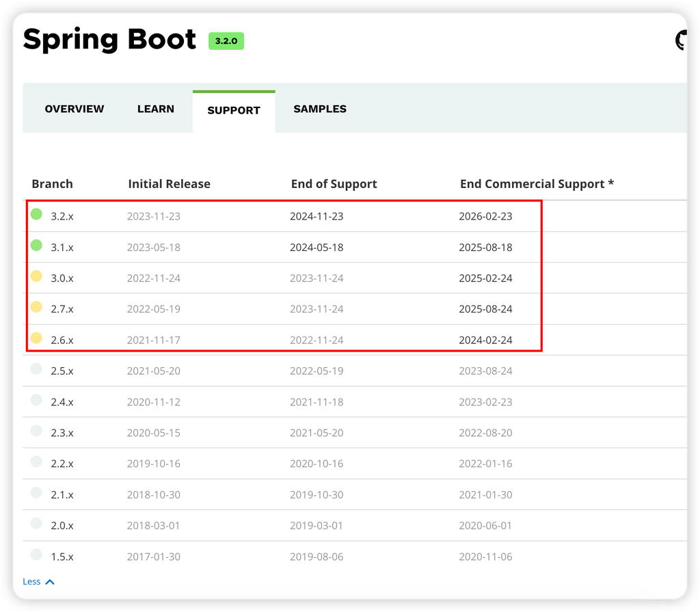
Task: Select the 3.2.0 version badge
Action: tap(226, 41)
